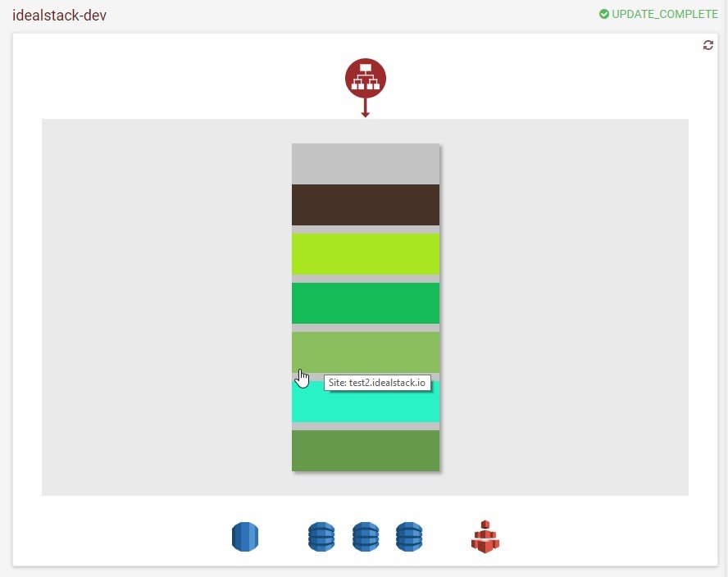This screenshot has width=728, height=577.
Task: Select the dark green bottom site block
Action: coord(366,451)
